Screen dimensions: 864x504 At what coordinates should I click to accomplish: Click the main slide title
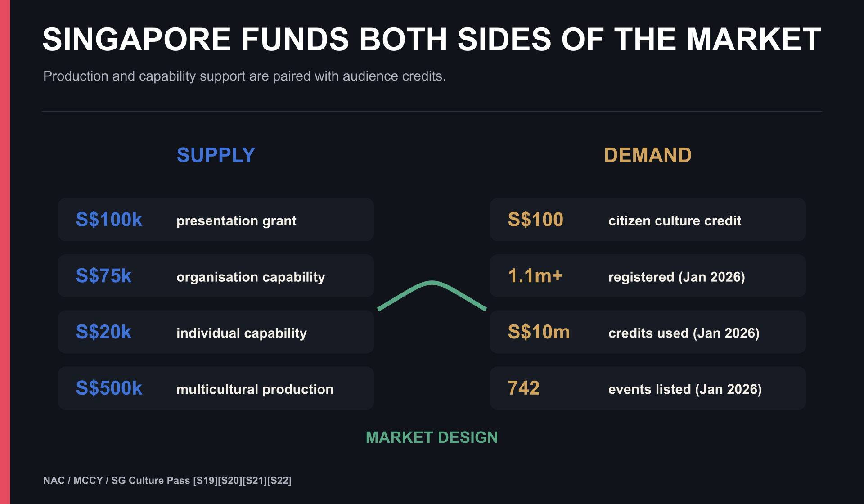tap(432, 40)
